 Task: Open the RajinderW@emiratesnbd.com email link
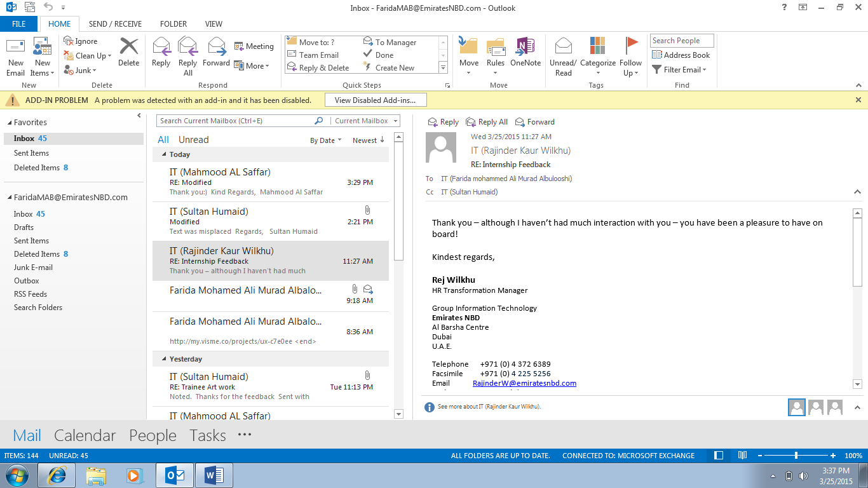point(524,383)
